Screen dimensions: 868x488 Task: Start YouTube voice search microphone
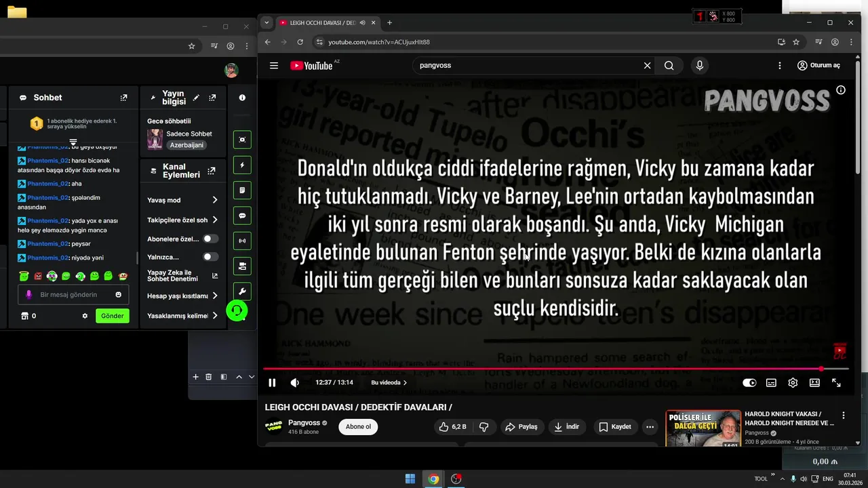(x=699, y=66)
